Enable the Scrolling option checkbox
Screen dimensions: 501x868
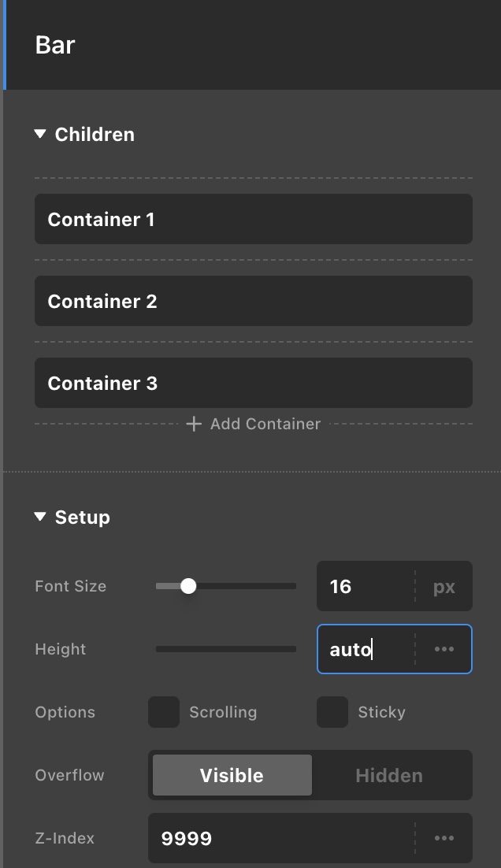tap(164, 712)
